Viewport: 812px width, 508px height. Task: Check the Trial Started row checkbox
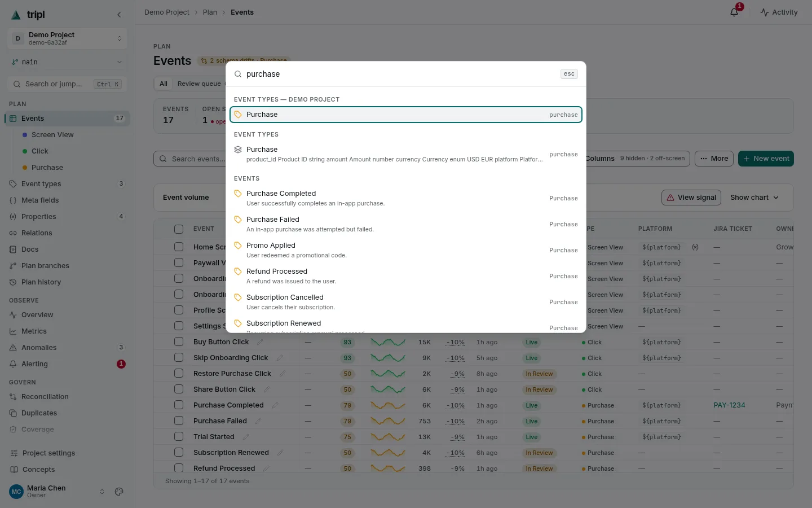(179, 437)
